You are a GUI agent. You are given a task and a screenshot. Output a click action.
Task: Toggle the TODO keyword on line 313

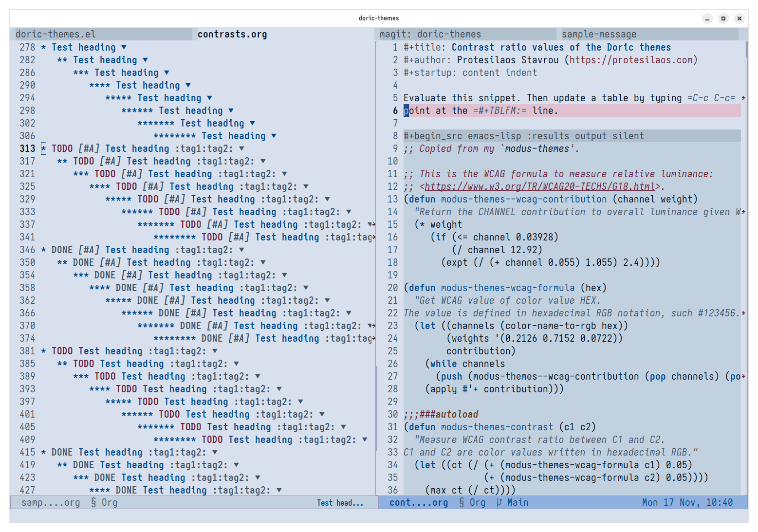coord(62,148)
